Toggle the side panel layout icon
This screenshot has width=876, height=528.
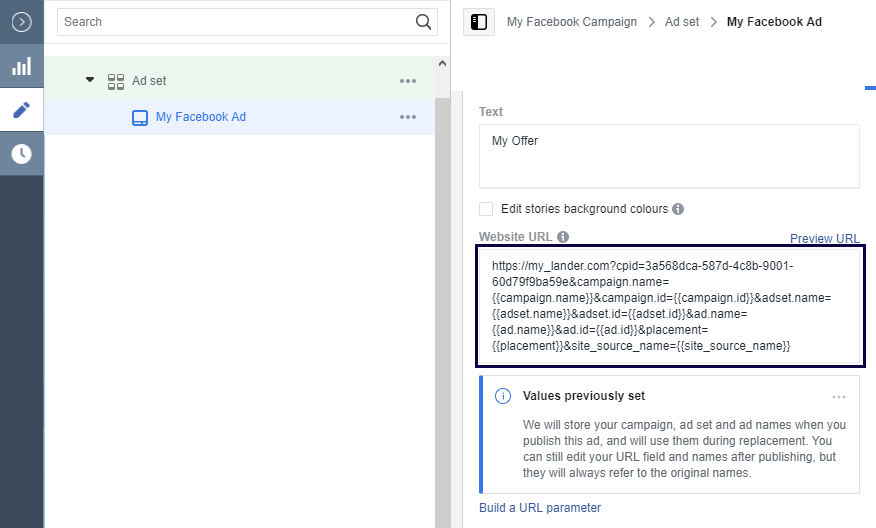click(479, 22)
